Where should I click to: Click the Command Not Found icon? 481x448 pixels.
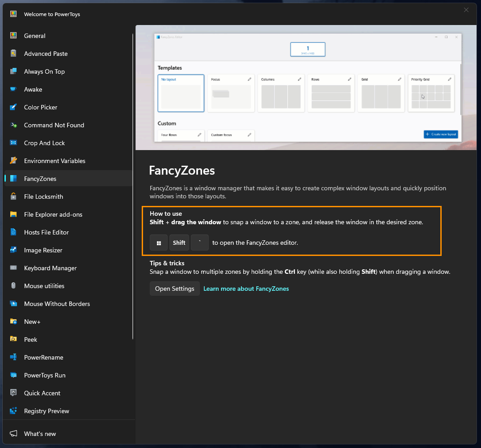tap(13, 125)
